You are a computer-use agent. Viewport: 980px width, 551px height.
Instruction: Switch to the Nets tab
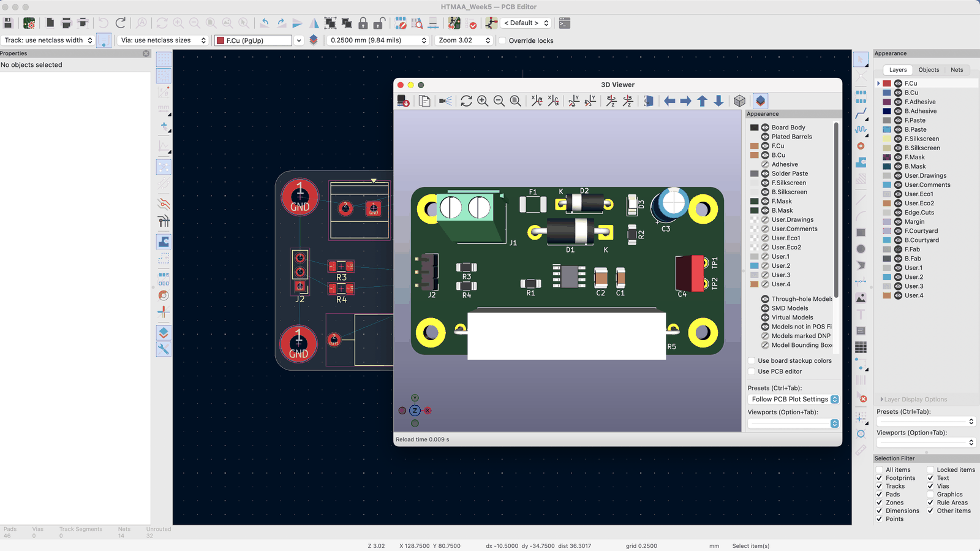point(957,70)
